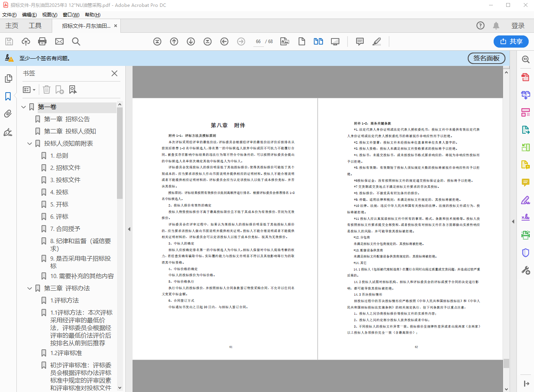Toggle read mode display icon
The image size is (534, 392).
pyautogui.click(x=335, y=42)
